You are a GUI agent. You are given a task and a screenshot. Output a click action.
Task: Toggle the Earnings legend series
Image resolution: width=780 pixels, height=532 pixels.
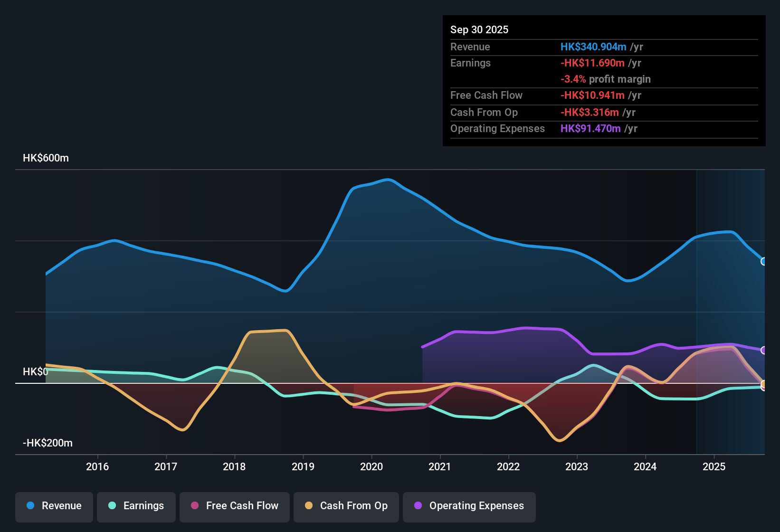136,506
